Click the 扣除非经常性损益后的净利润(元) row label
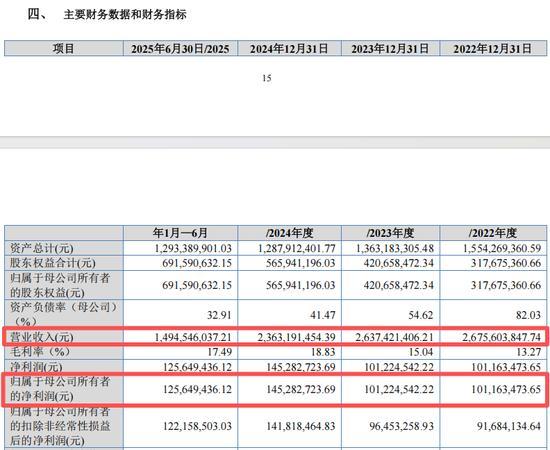This screenshot has width=550, height=450. pos(60,426)
